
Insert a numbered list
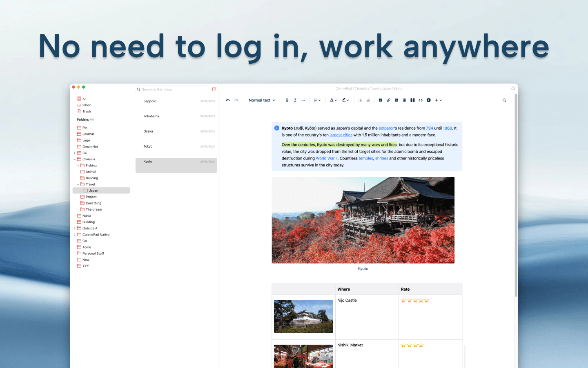(x=368, y=100)
